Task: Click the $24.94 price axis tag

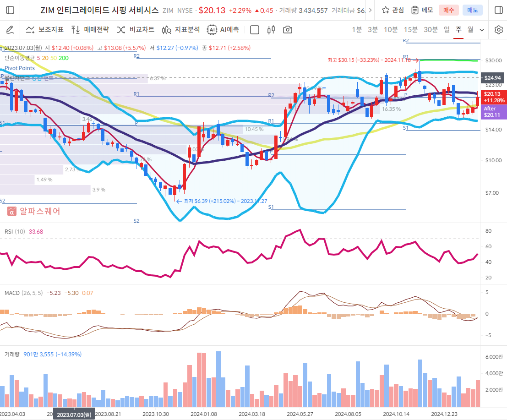Action: [492, 78]
